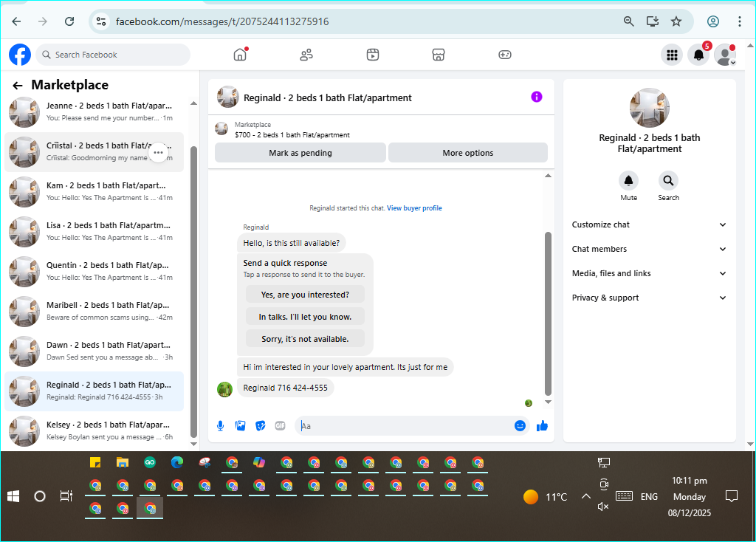Open Jeanne's conversation in the list

(x=94, y=112)
